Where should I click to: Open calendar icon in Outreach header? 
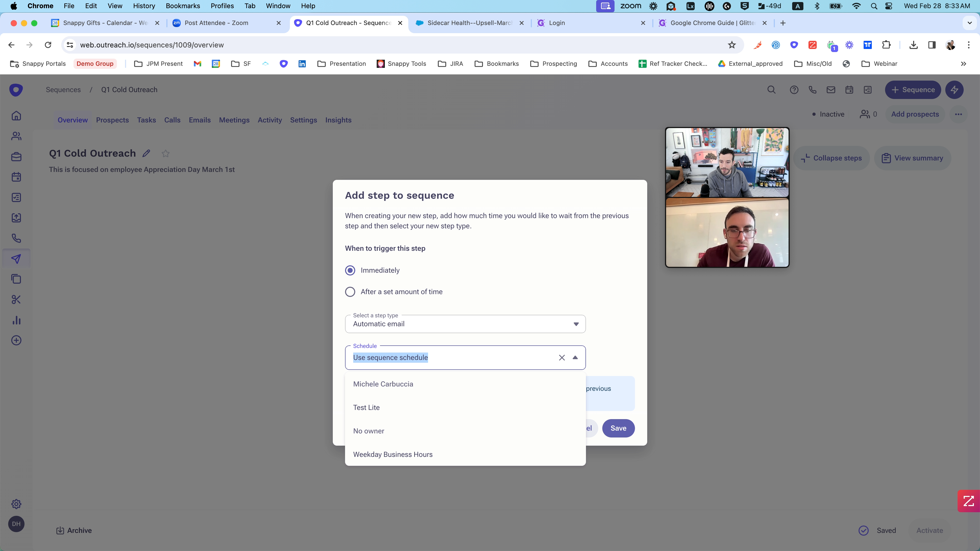(849, 90)
